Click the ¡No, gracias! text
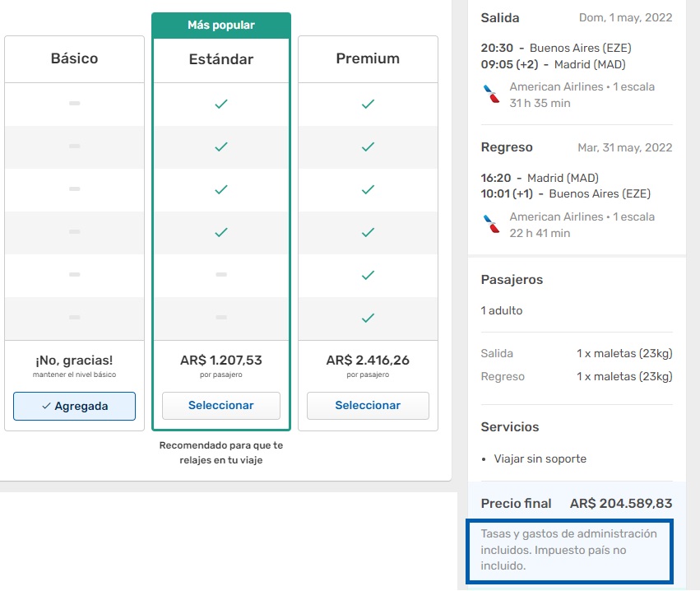700x591 pixels. [x=74, y=360]
